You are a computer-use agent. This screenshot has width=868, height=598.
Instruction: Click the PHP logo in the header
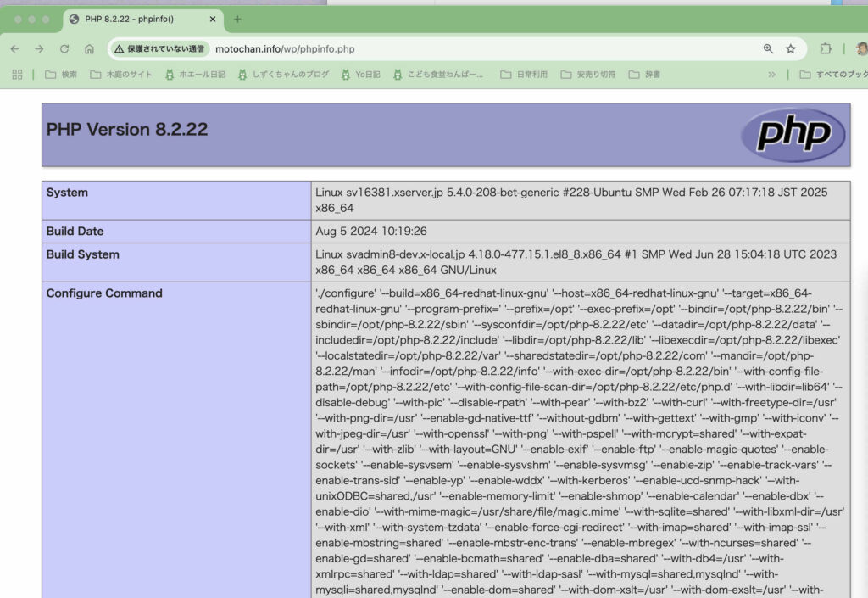coord(793,135)
